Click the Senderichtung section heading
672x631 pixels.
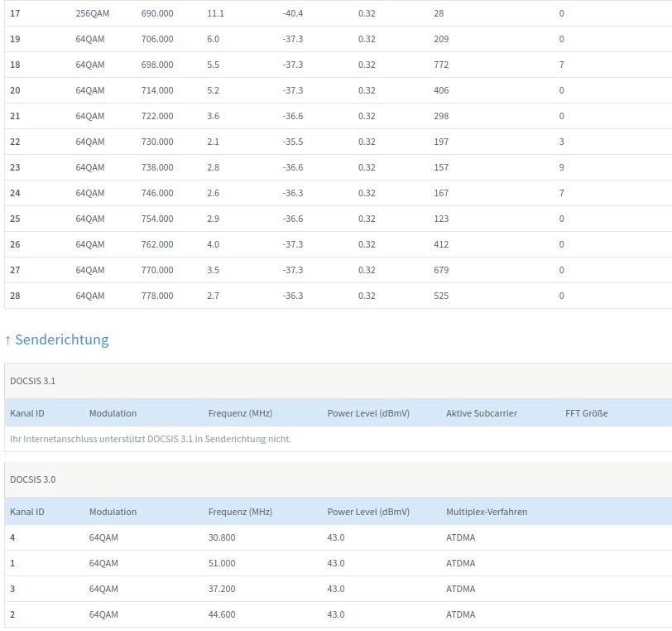(x=56, y=340)
